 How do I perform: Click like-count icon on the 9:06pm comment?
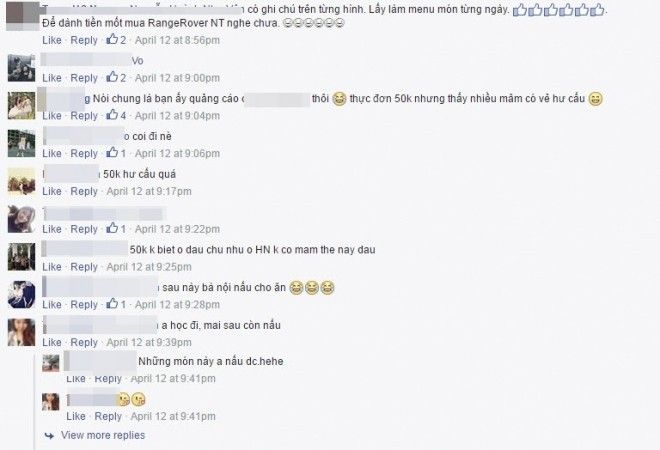point(112,153)
